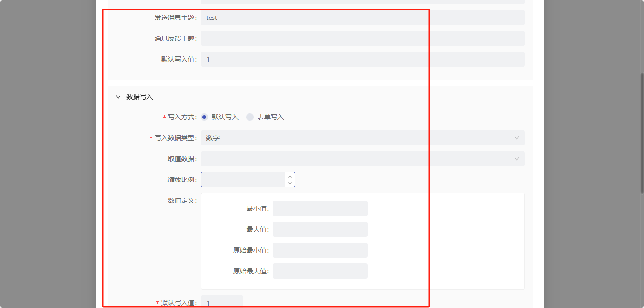Click the page vertical scrollbar thumb

coord(642,133)
